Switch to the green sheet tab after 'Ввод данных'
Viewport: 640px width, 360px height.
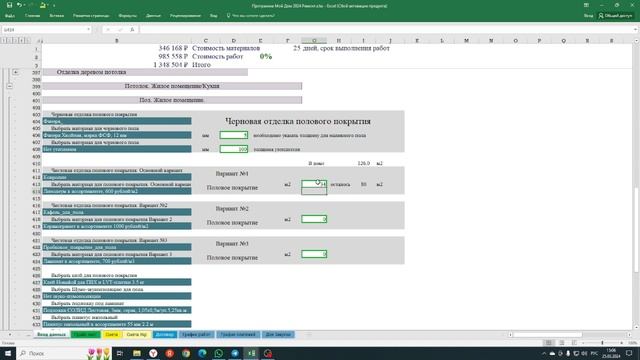tap(86, 334)
